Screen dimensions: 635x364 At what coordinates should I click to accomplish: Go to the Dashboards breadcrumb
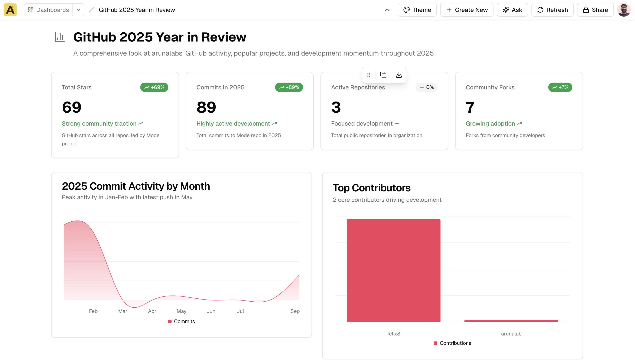(x=49, y=10)
